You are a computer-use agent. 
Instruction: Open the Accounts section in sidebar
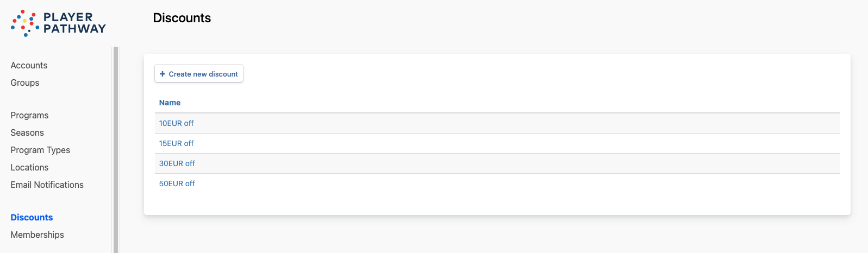29,65
